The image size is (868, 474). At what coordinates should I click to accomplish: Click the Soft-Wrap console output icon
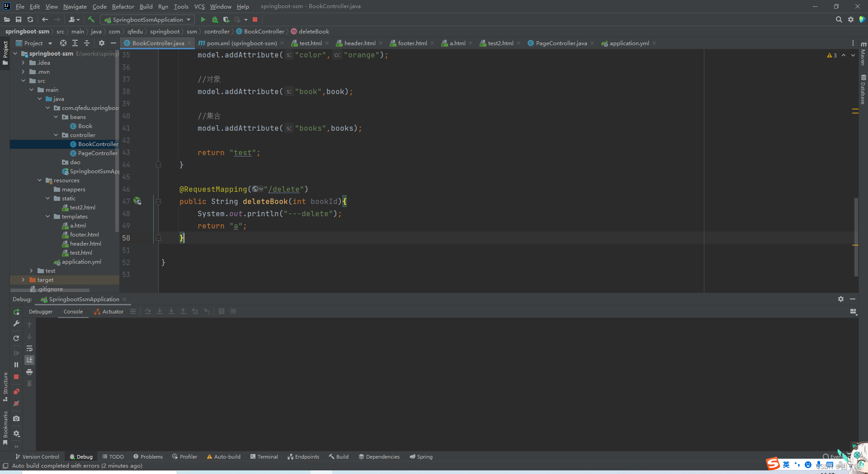point(29,348)
